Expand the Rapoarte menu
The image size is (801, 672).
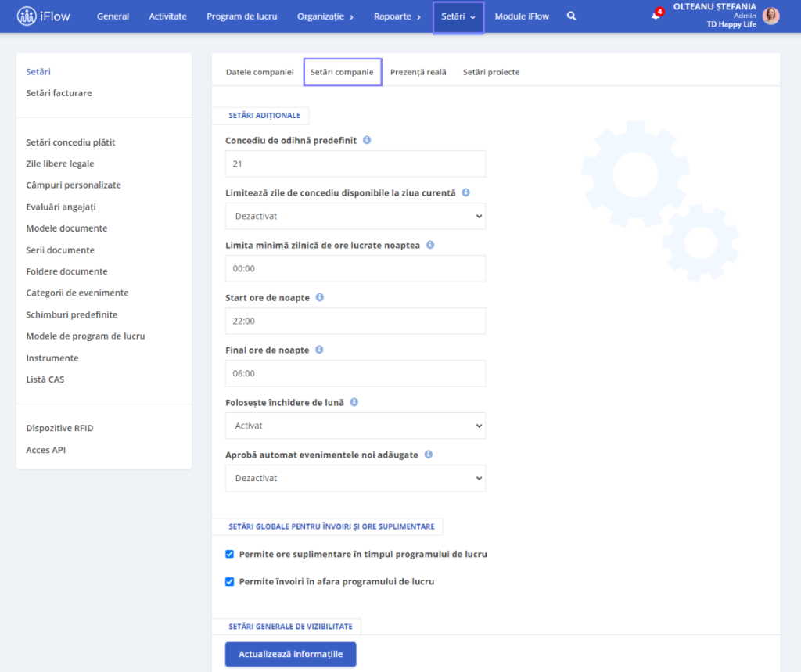[397, 16]
